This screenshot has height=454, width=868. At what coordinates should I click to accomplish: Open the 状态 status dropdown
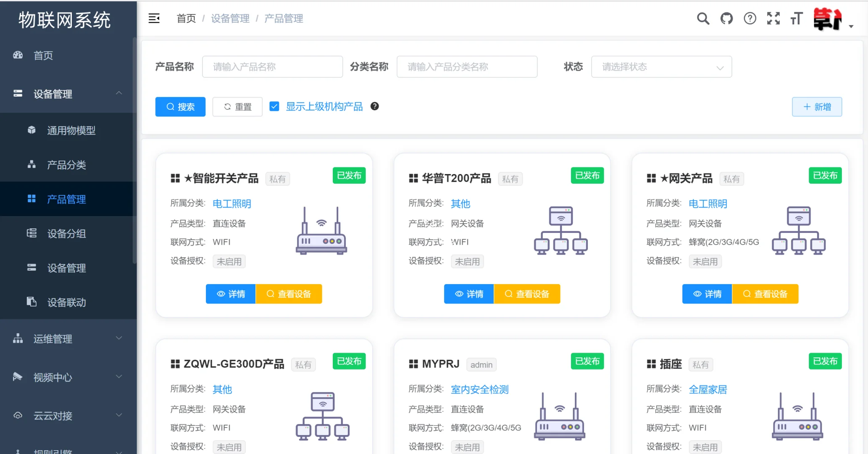tap(661, 66)
